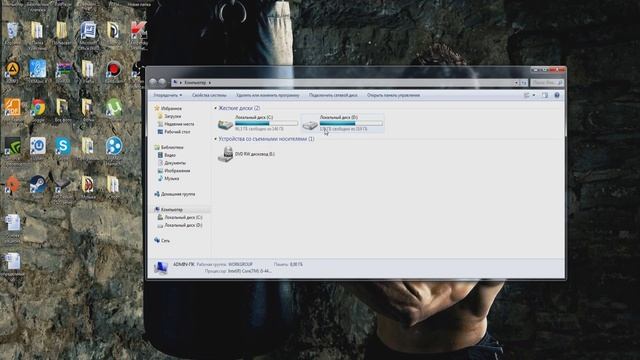Open the Упорядочить dropdown menu

(x=168, y=95)
